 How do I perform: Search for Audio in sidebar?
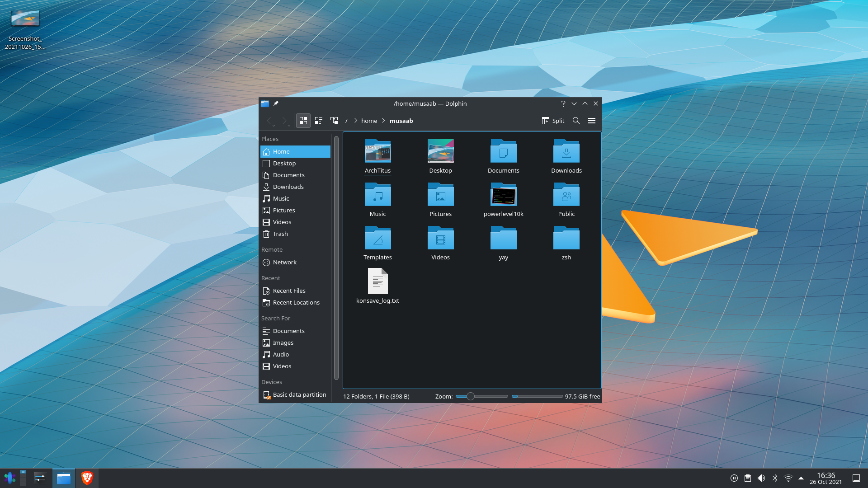coord(296,354)
